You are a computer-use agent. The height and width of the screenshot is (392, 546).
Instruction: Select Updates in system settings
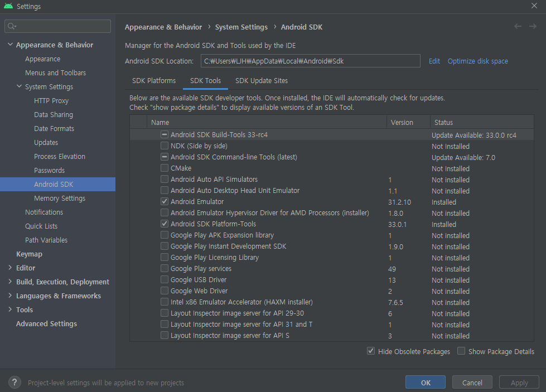click(46, 142)
